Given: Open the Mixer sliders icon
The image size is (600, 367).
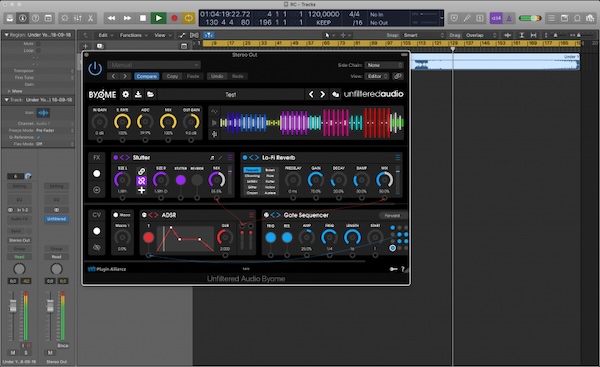Looking at the screenshot, I should point(78,18).
